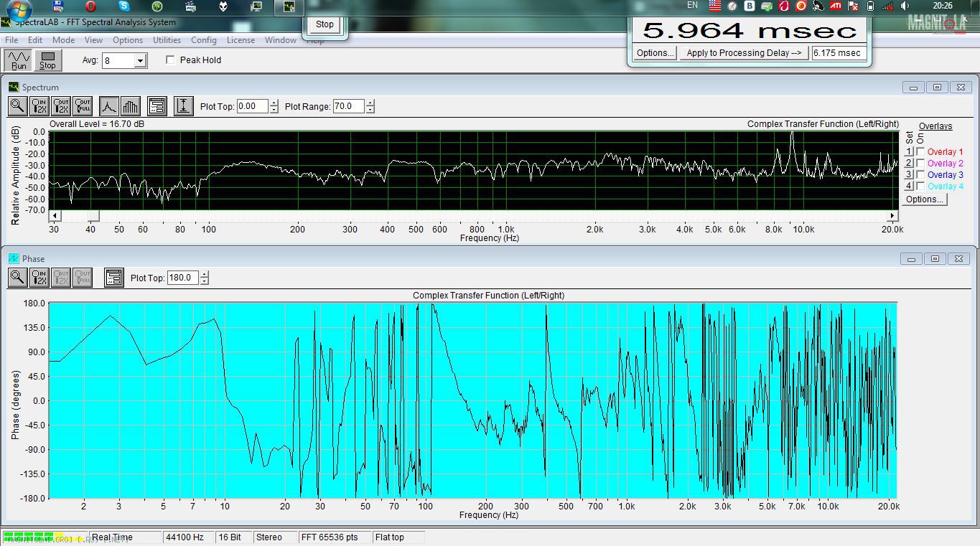Enable the Overlay 3 checkbox

point(920,175)
